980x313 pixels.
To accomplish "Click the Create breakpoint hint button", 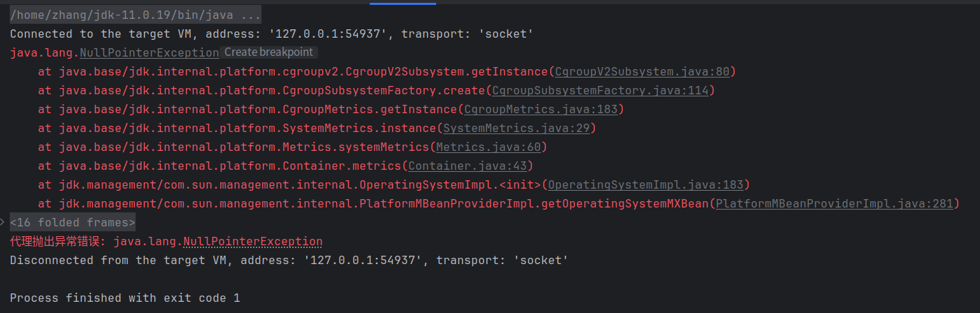I will 268,52.
